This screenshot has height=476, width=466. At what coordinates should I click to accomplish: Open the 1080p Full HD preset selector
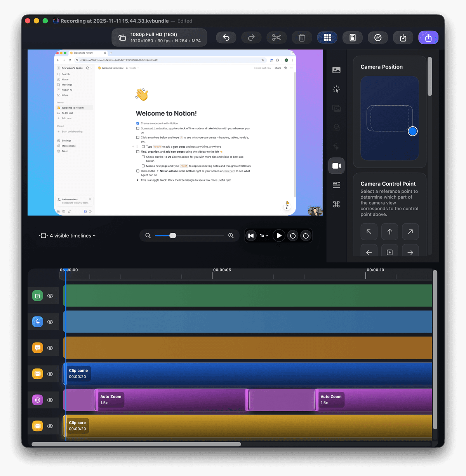tap(159, 37)
